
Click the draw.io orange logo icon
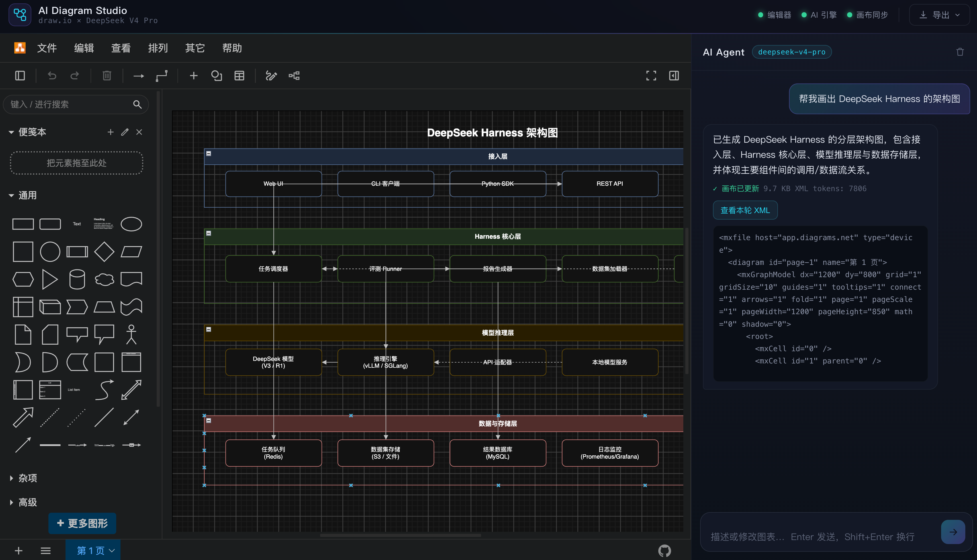point(20,48)
